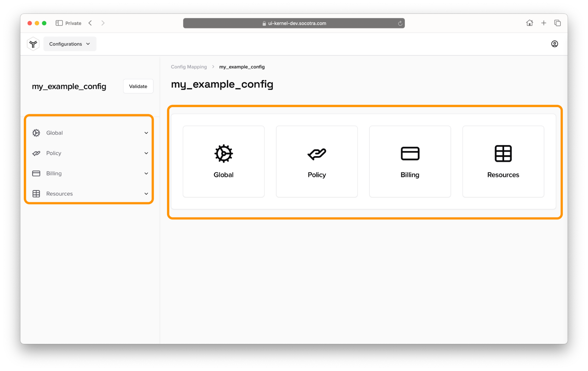Click the Socotra logo icon

[x=33, y=44]
